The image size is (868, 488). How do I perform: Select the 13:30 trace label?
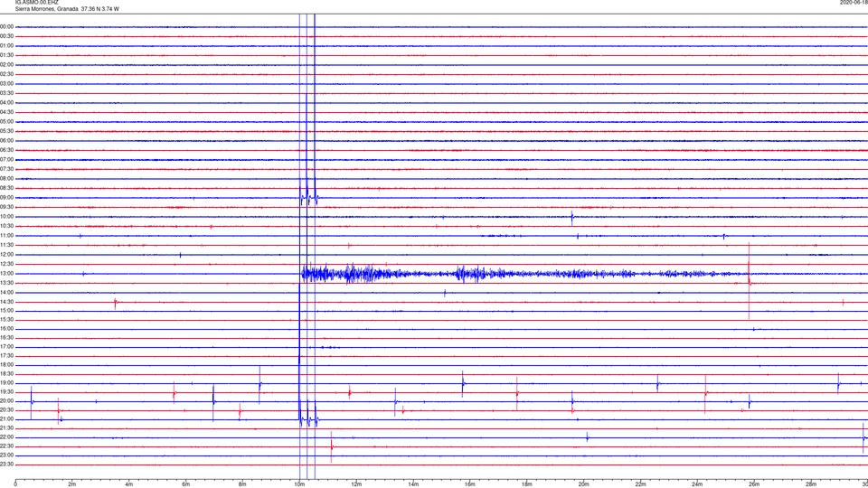[x=6, y=283]
